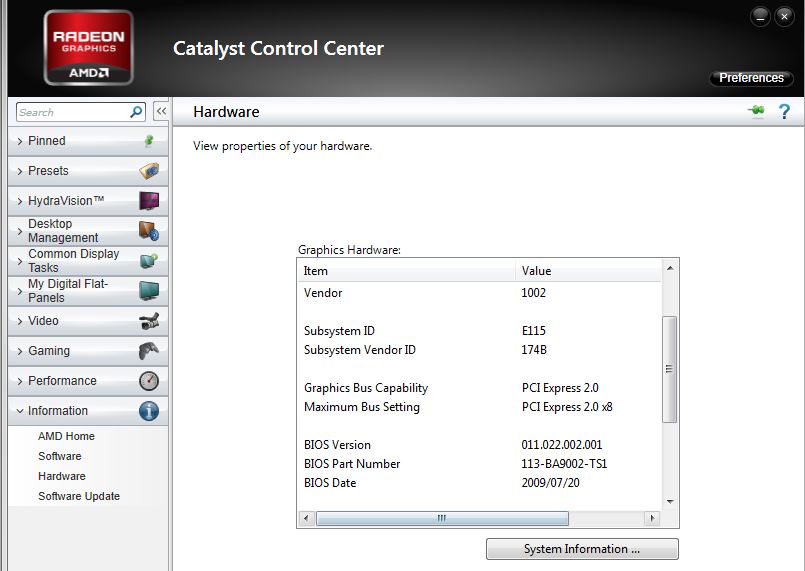Select the Graphics Bus Capability row
Viewport: 805px width, 571px height.
point(479,388)
